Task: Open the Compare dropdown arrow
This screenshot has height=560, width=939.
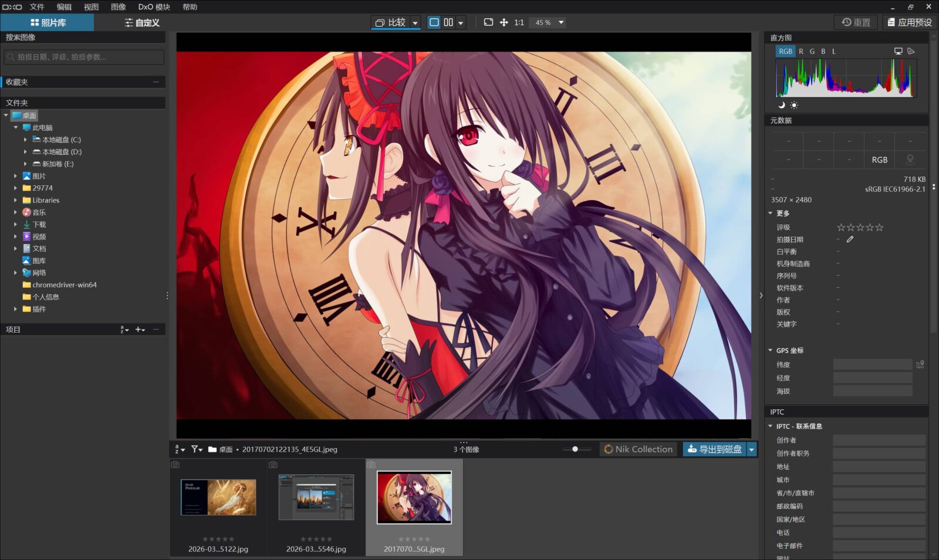Action: tap(415, 23)
